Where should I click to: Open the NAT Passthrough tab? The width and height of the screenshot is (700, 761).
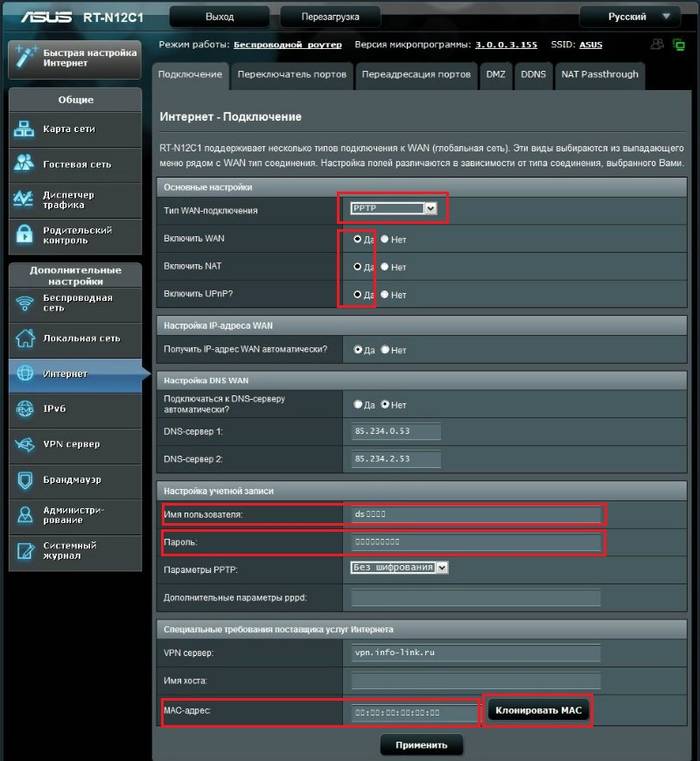[597, 75]
